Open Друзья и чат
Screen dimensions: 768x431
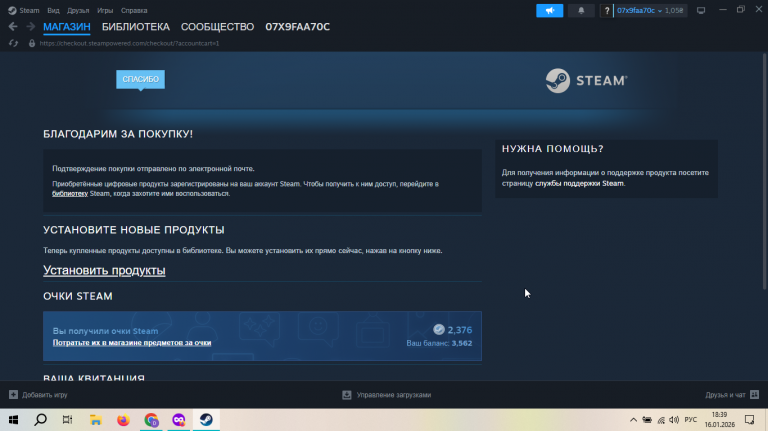tap(725, 395)
